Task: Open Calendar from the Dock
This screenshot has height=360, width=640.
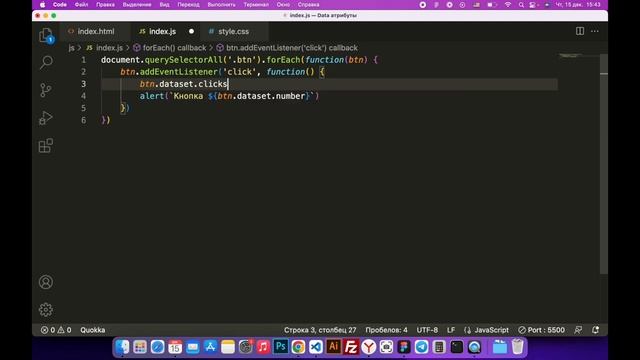Action: click(x=175, y=347)
